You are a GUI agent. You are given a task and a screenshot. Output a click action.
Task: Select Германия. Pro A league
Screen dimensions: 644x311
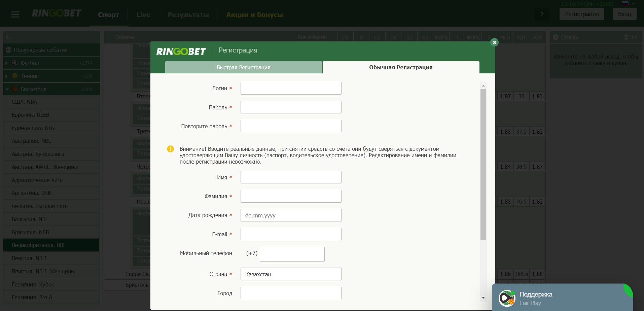(x=51, y=297)
